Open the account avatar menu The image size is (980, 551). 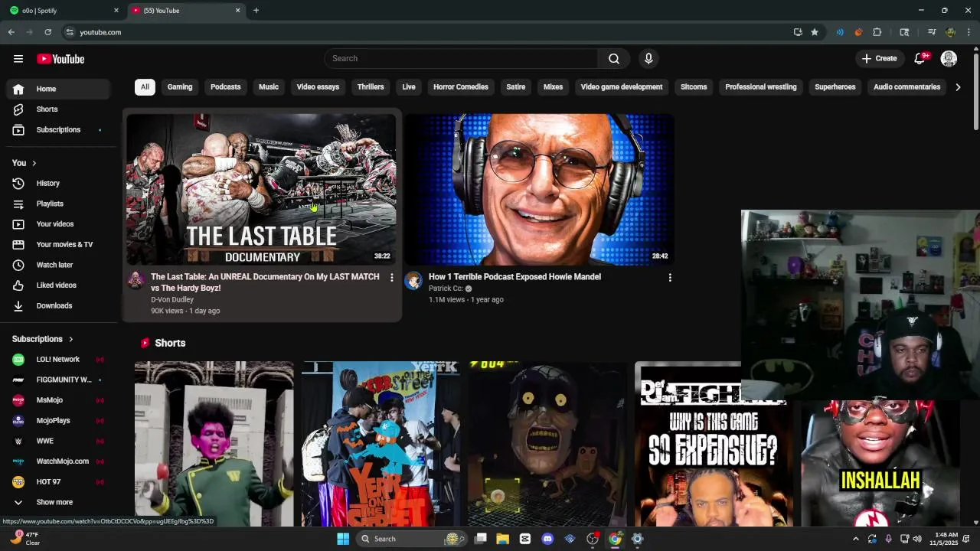coord(949,59)
